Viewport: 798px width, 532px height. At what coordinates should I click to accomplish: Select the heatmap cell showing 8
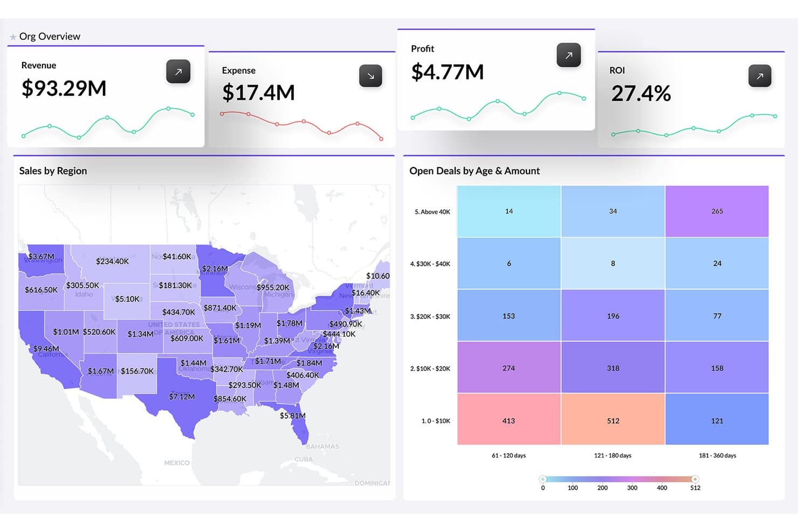click(613, 263)
